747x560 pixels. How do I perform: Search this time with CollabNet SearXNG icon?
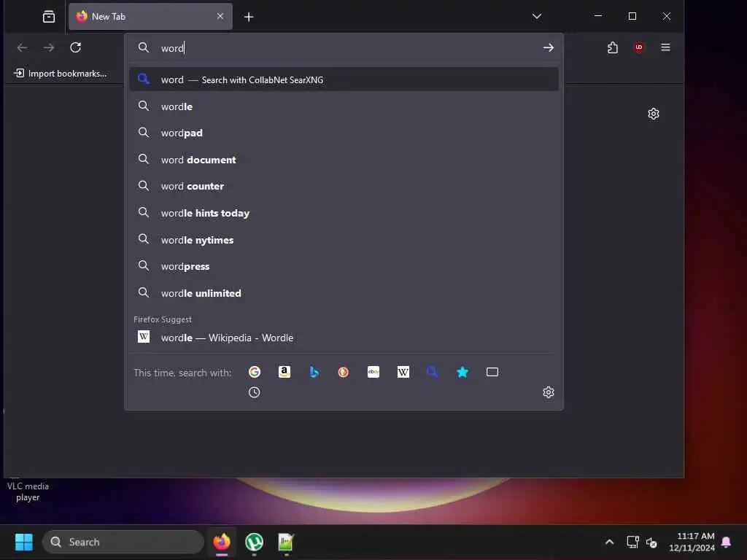[433, 372]
